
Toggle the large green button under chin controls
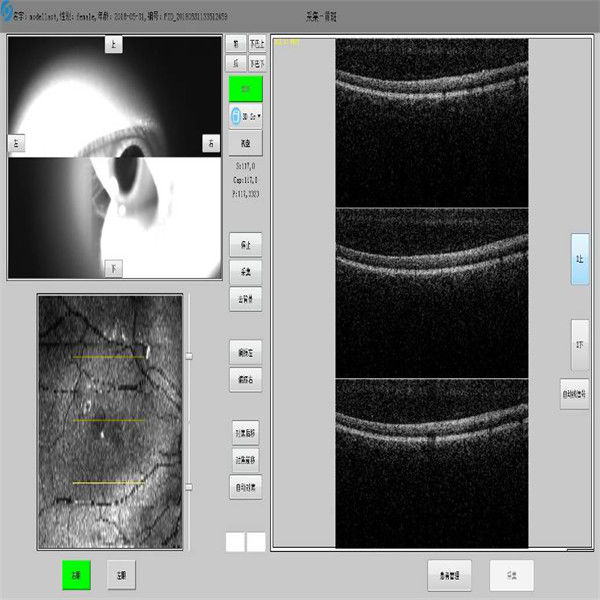(245, 89)
